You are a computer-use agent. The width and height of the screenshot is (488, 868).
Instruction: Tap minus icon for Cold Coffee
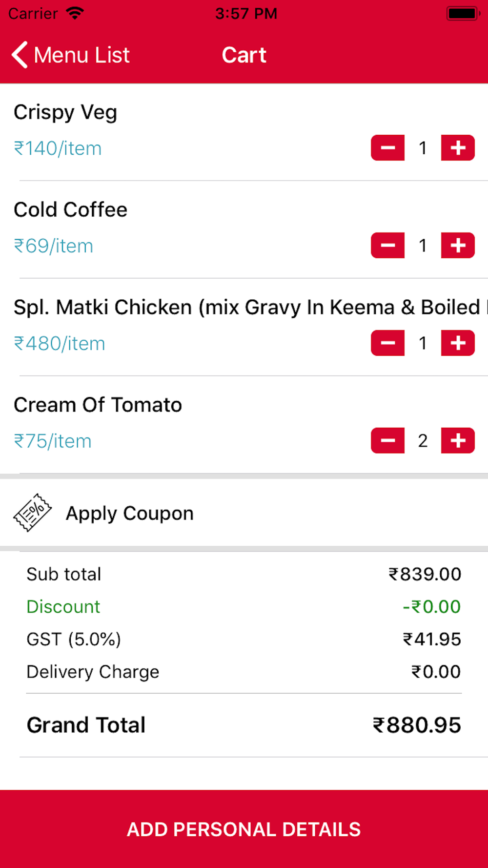click(x=387, y=246)
